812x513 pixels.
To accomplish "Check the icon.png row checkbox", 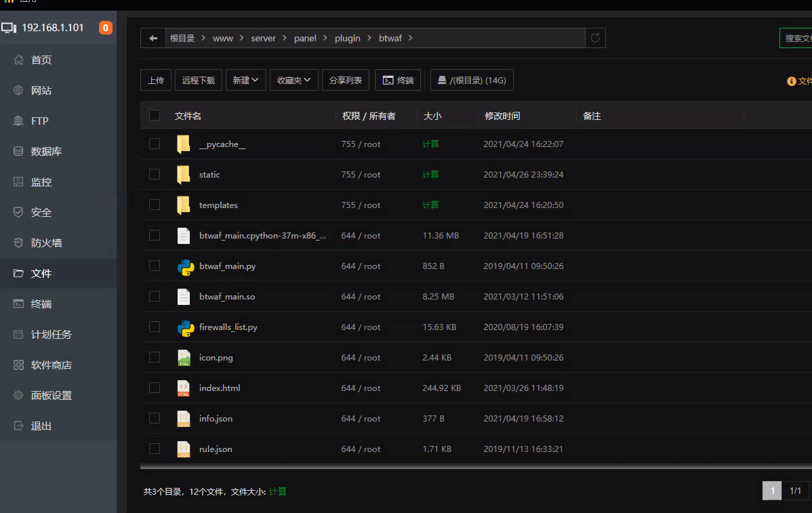I will point(155,358).
